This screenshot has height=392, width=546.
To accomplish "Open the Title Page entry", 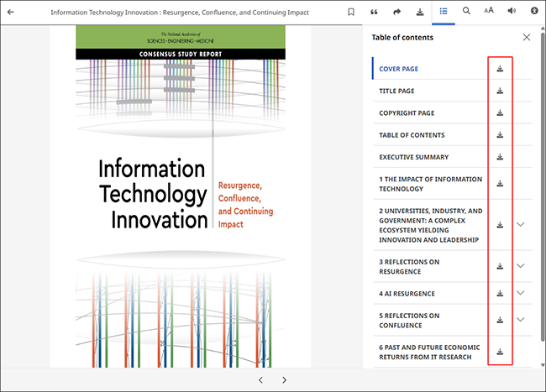I will pos(396,91).
